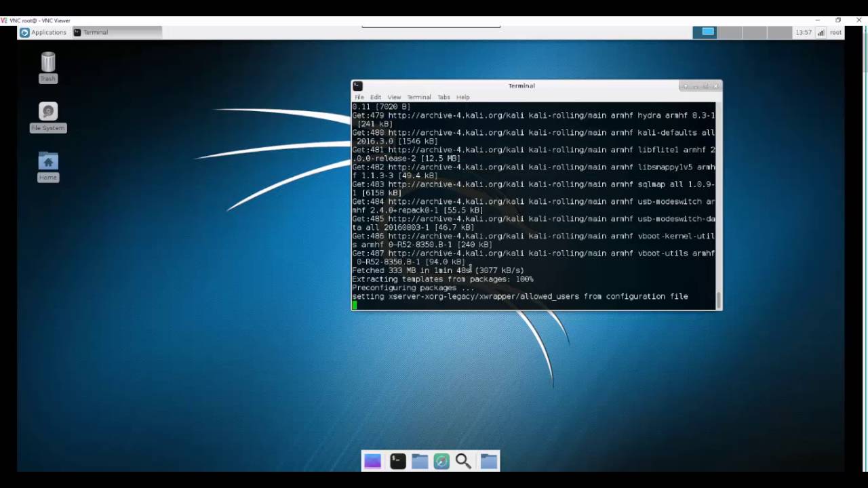
Task: Open the View menu in Terminal
Action: pos(394,97)
